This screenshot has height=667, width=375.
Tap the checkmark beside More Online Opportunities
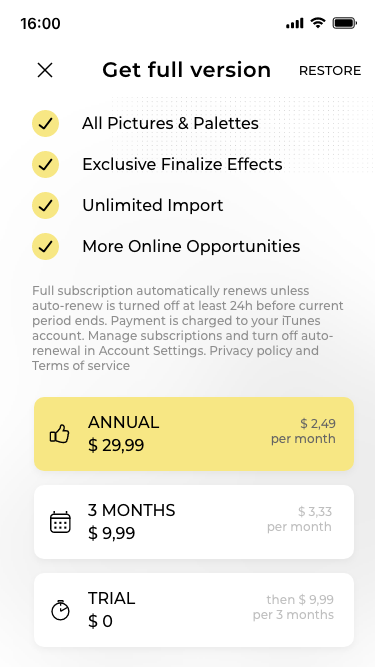coord(45,246)
